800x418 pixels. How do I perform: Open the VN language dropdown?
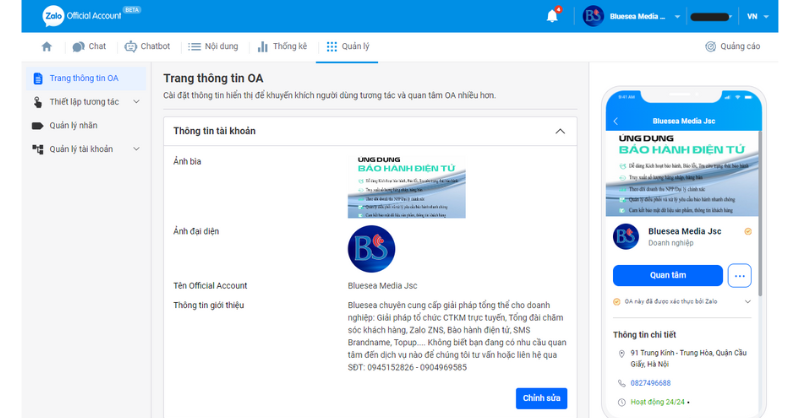coord(758,16)
